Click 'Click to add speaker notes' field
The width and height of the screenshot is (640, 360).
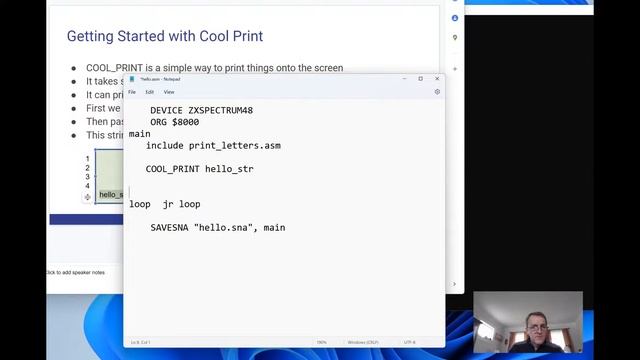coord(76,273)
